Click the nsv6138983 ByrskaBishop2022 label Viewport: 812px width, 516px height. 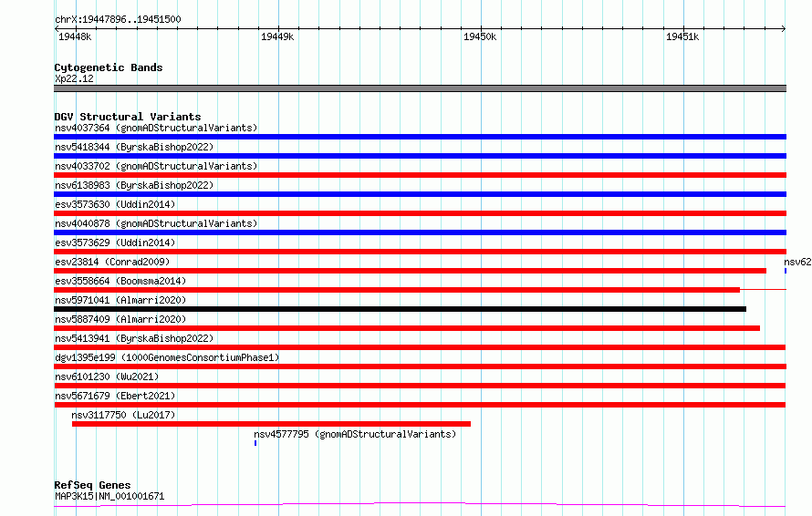(134, 185)
